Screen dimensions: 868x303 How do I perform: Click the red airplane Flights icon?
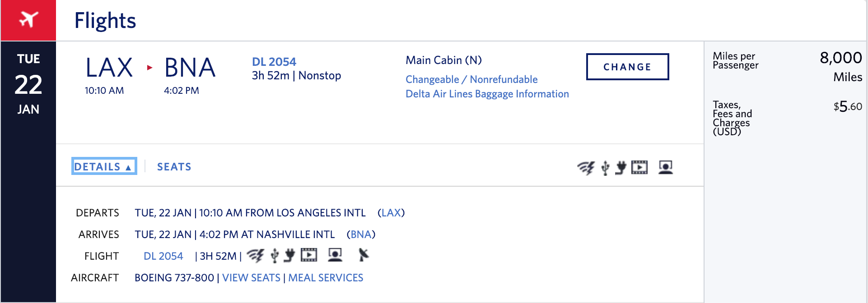pyautogui.click(x=28, y=20)
